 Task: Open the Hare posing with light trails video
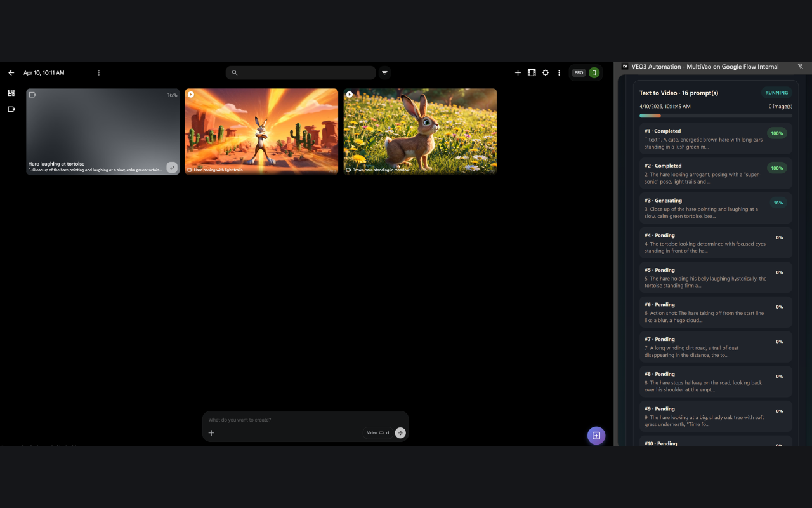[261, 131]
